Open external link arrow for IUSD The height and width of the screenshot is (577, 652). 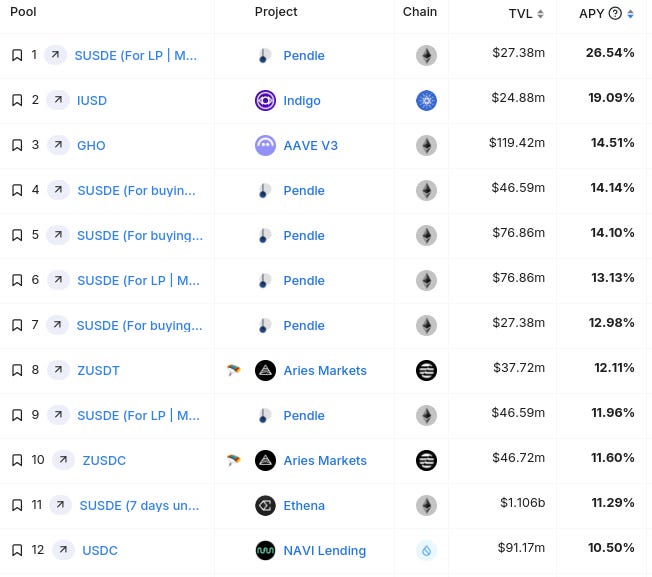pos(58,100)
